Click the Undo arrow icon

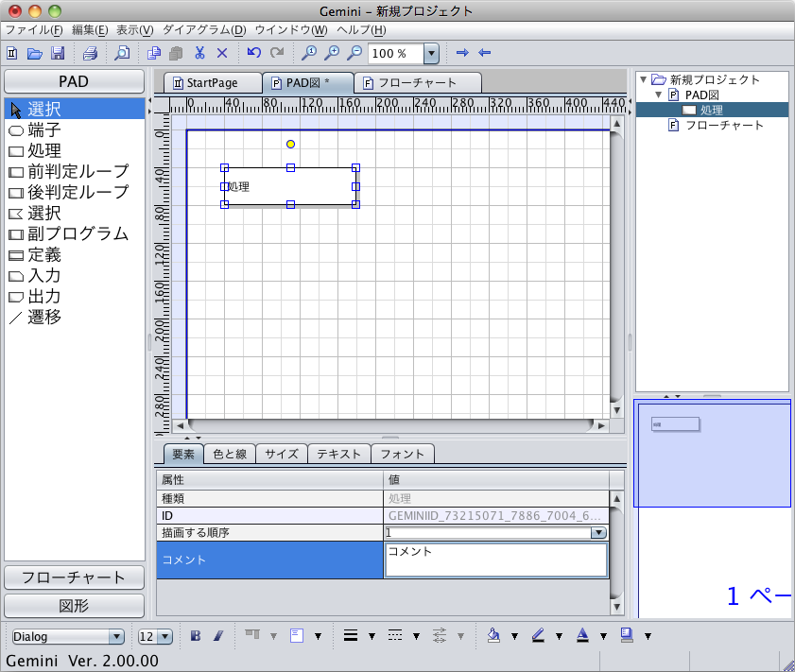pos(253,52)
